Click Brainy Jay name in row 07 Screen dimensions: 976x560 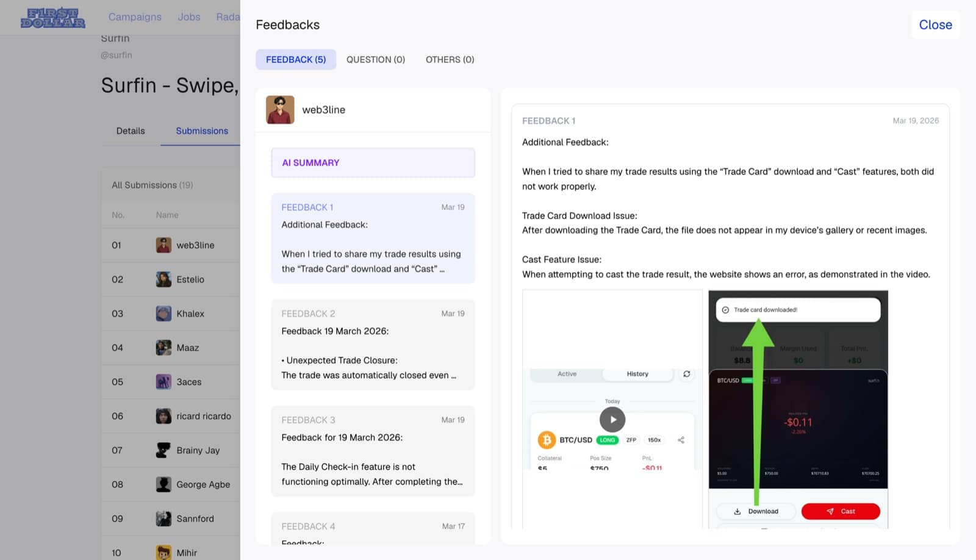pos(198,450)
